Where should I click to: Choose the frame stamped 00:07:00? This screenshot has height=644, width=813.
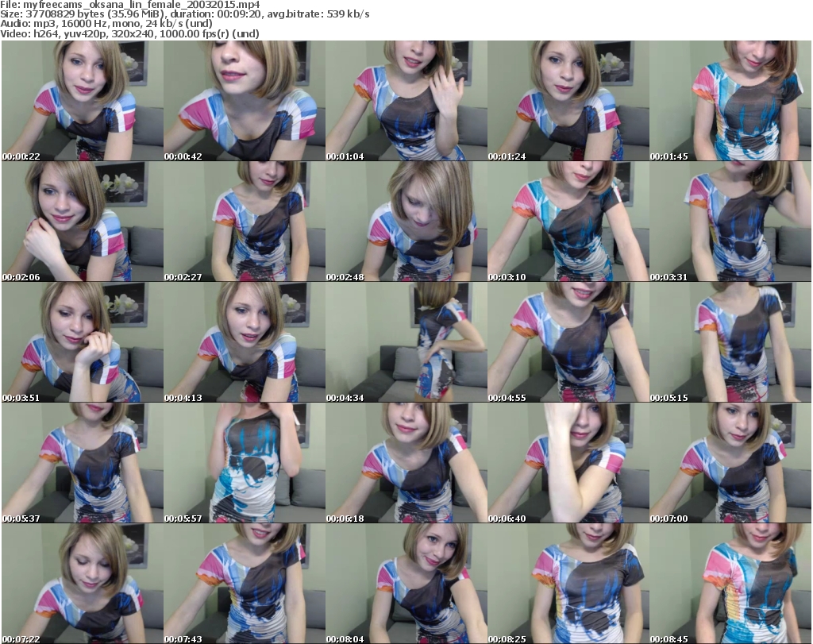[730, 463]
